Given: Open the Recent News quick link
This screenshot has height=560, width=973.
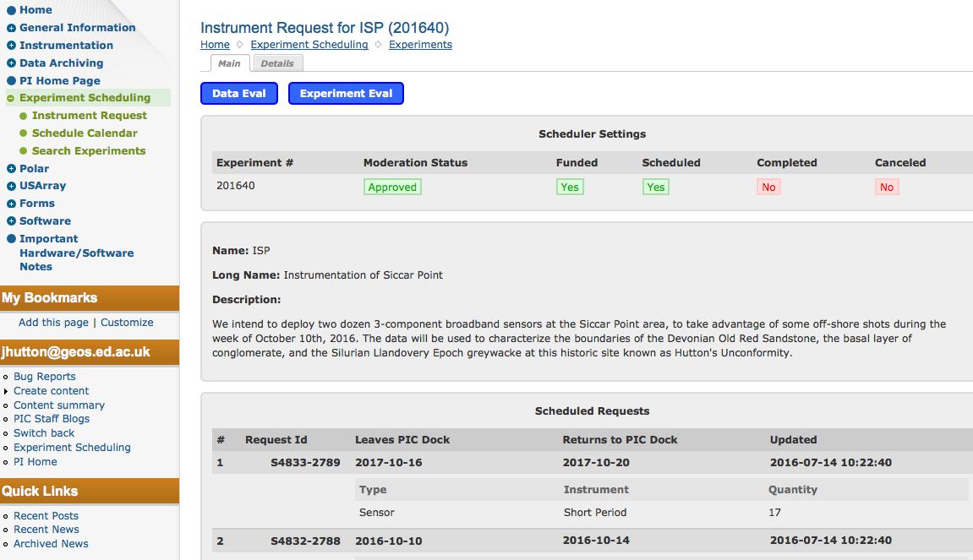Looking at the screenshot, I should tap(46, 530).
